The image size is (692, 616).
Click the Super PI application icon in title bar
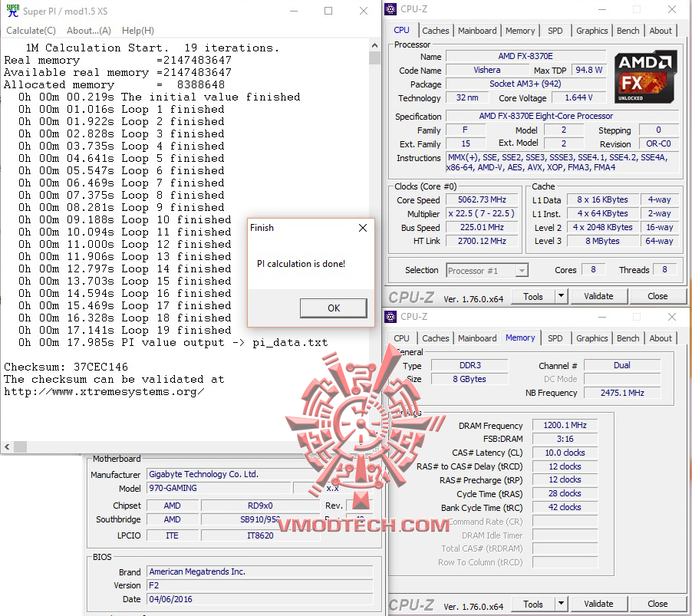pos(13,11)
